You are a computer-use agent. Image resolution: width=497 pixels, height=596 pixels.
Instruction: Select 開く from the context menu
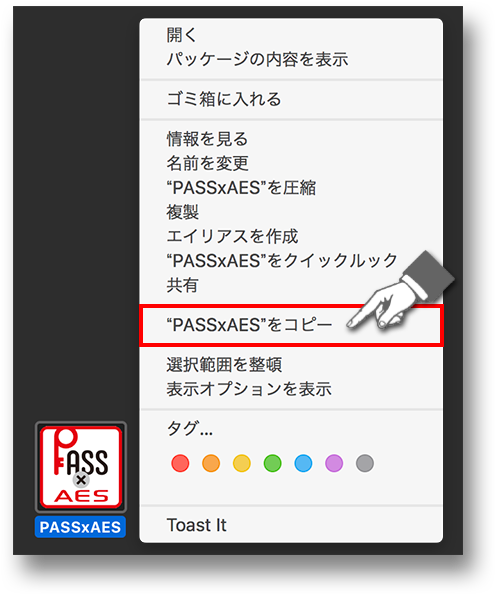tap(291, 35)
